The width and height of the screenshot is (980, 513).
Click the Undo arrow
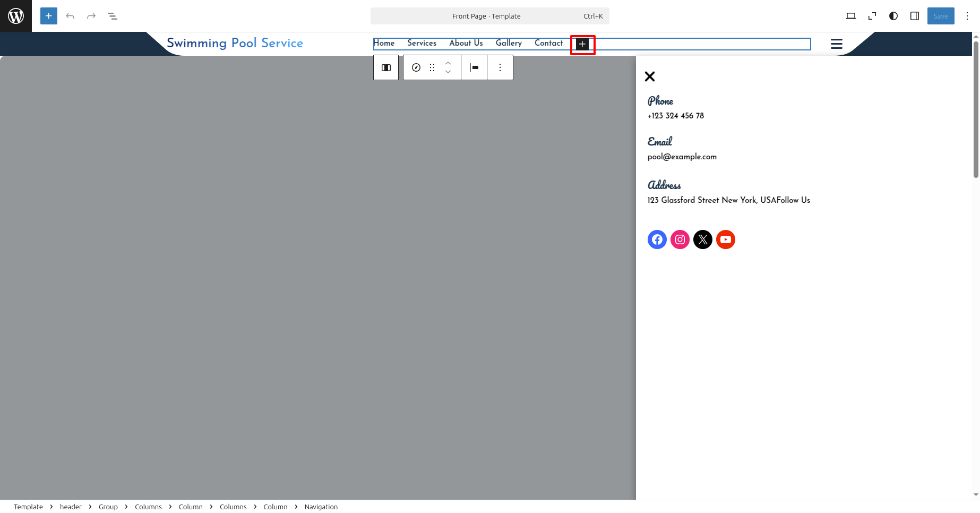[70, 16]
